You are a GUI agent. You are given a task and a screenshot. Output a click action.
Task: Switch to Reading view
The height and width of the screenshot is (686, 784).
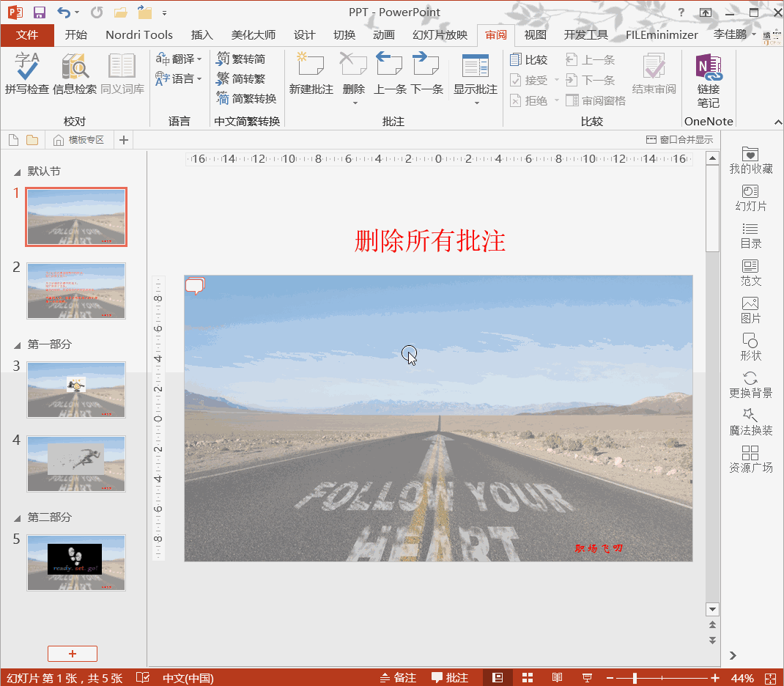[x=557, y=677]
